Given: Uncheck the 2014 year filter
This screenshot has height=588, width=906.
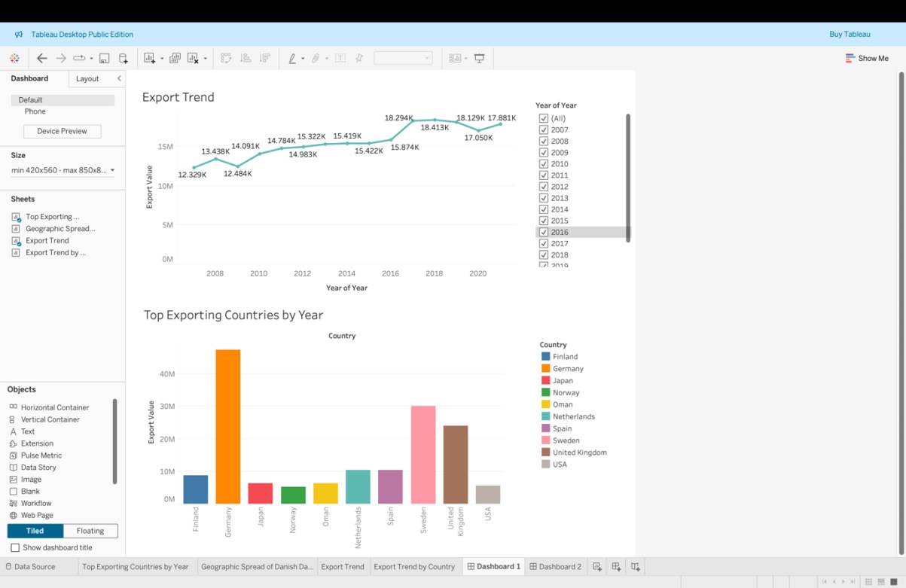Looking at the screenshot, I should click(544, 209).
